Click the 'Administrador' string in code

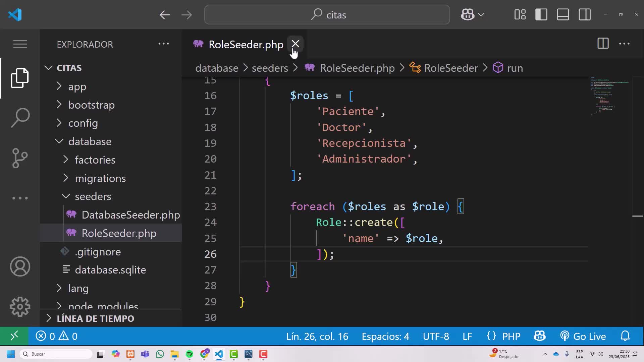click(x=364, y=159)
